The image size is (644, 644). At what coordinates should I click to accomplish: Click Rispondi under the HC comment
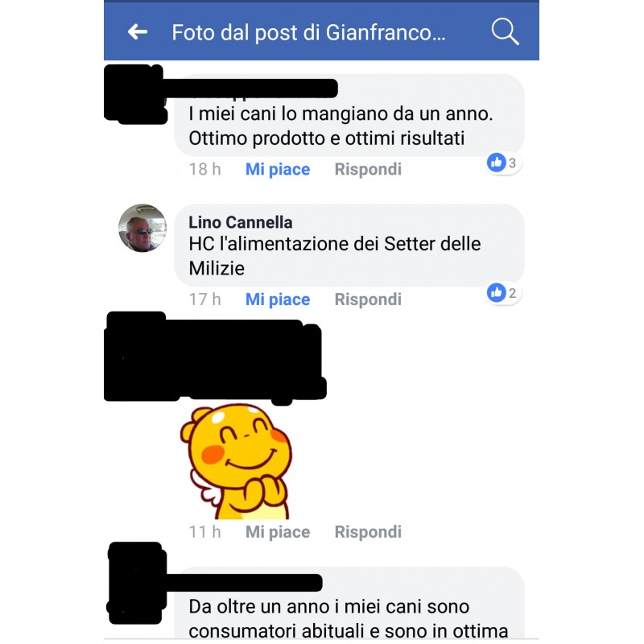click(x=368, y=299)
